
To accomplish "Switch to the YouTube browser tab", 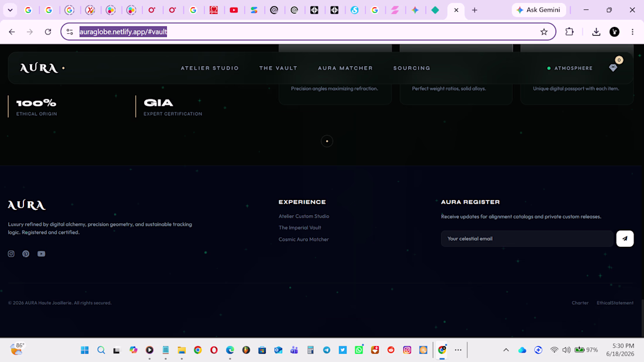I will click(234, 10).
